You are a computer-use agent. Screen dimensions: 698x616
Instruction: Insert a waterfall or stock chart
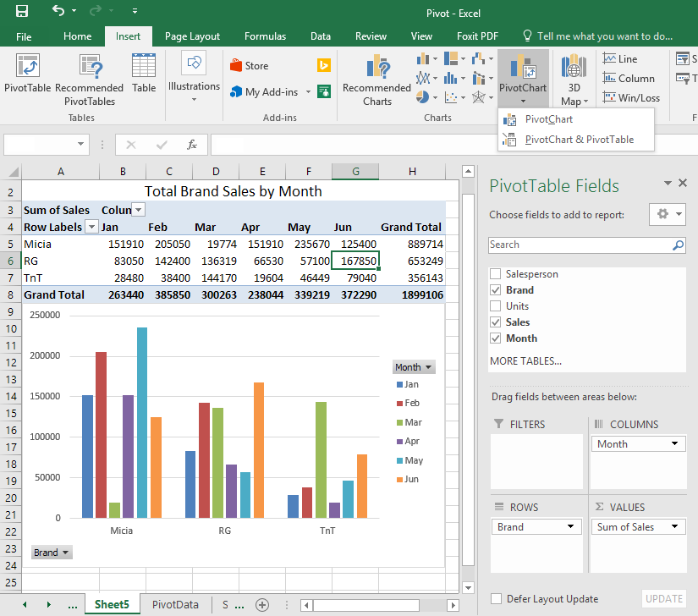[x=482, y=58]
